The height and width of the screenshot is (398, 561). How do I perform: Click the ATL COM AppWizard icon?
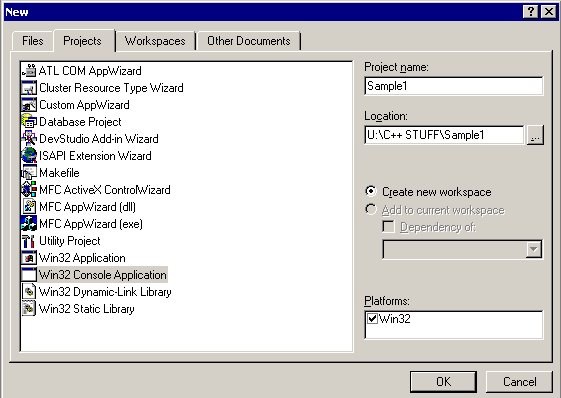tap(29, 71)
